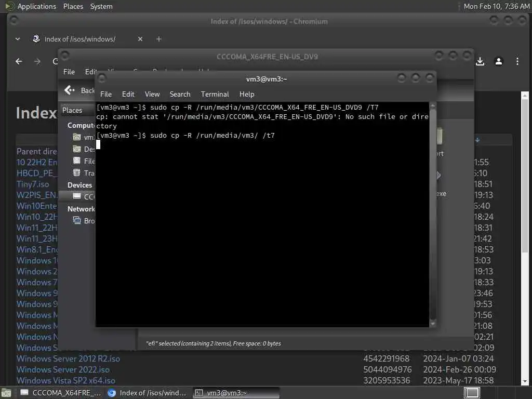Open the Tiny7.iso link

pos(33,184)
